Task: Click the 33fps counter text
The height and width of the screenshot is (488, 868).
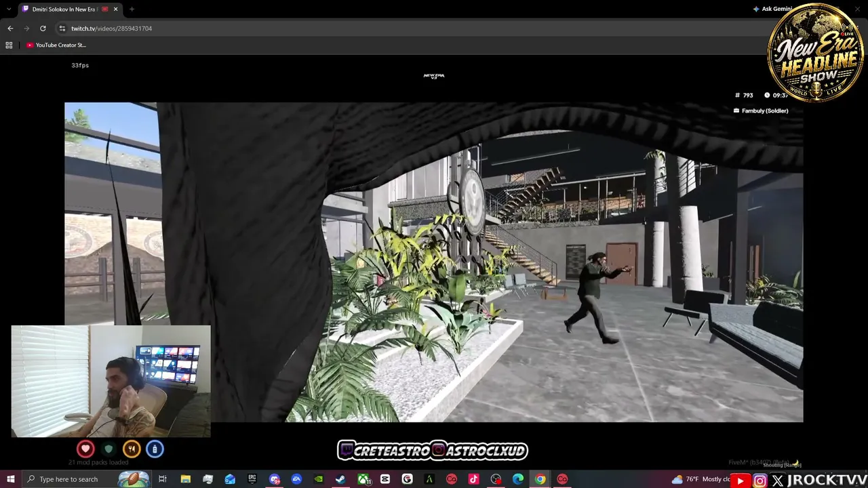Action: click(80, 65)
